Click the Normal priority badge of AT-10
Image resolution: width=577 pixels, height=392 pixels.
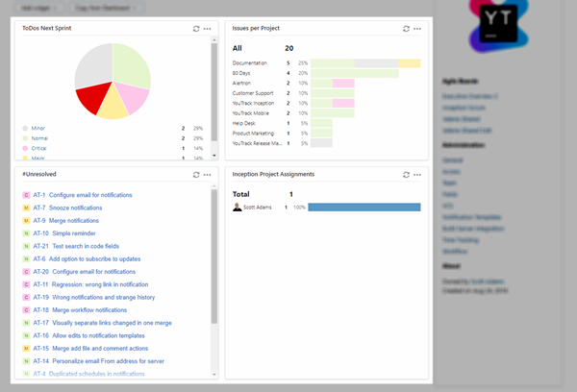click(x=26, y=233)
